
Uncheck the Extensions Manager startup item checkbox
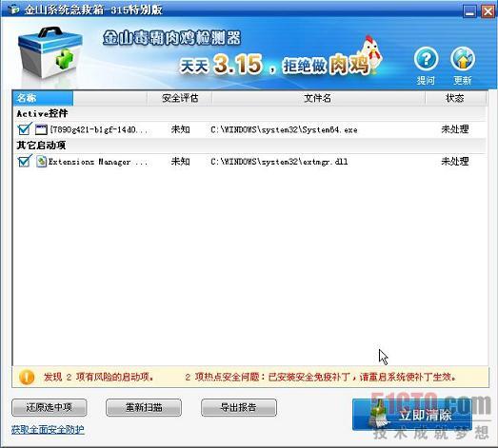coord(24,161)
